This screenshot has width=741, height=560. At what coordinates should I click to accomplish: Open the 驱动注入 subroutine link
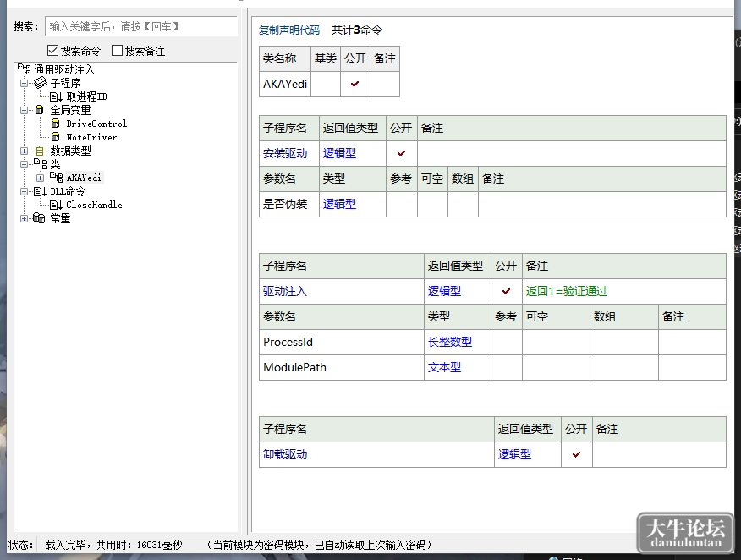[285, 291]
